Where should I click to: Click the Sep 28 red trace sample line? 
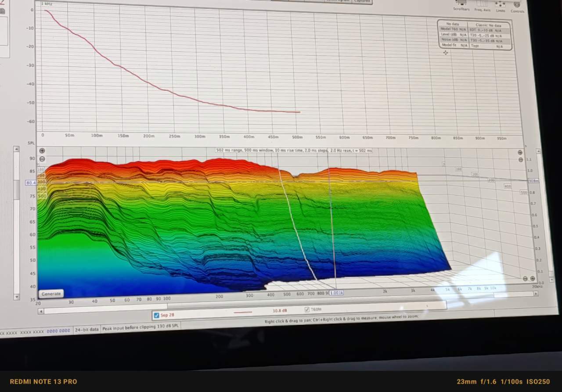click(x=243, y=312)
